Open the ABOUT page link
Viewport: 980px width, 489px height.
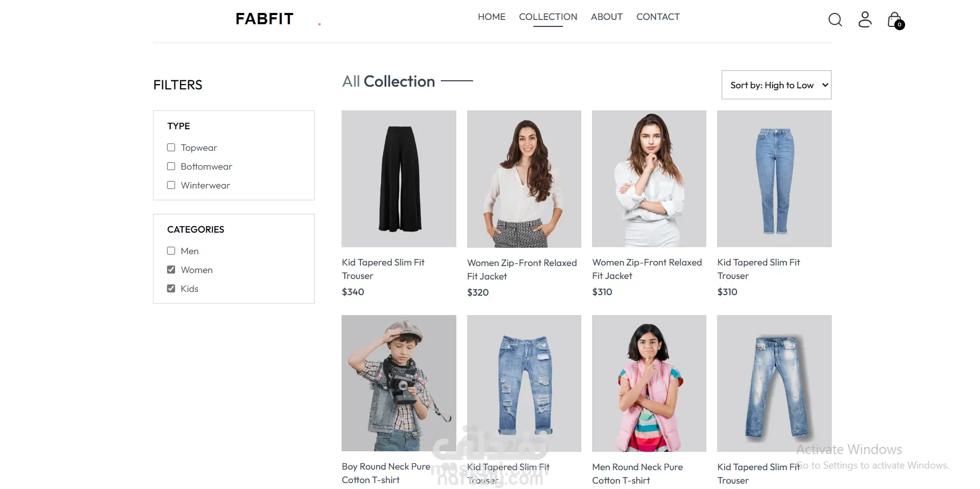coord(607,17)
